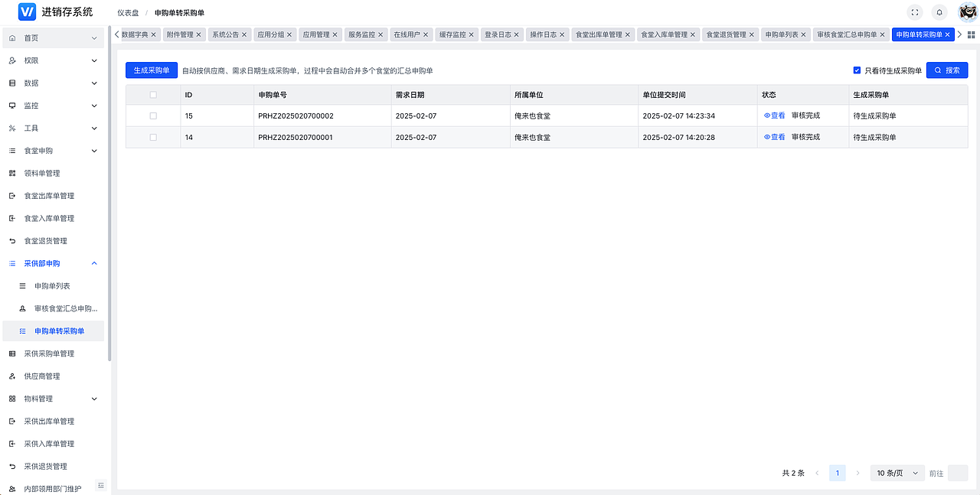The width and height of the screenshot is (980, 495).
Task: Open the notification bell icon
Action: [x=939, y=12]
